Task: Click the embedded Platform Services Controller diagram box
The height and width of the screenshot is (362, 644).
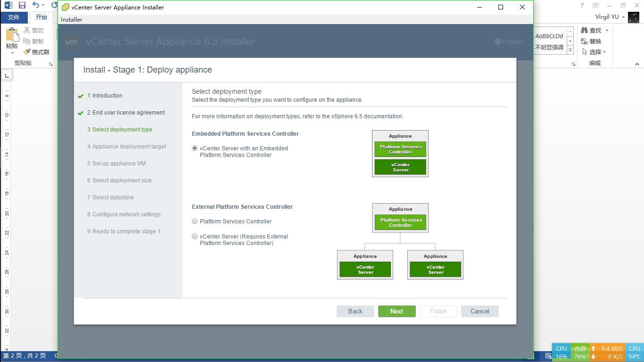Action: click(400, 149)
